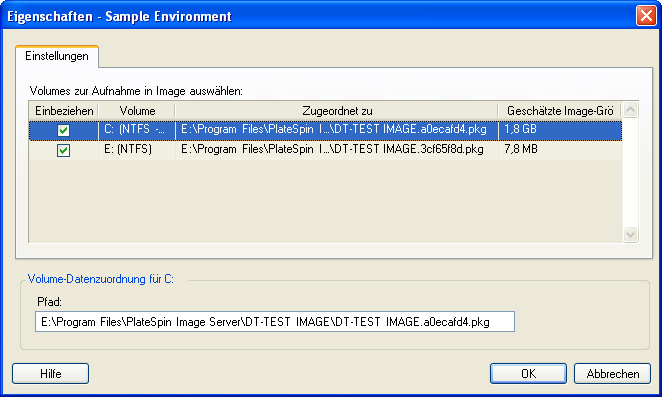Click the volume list scroll down arrow

[630, 234]
